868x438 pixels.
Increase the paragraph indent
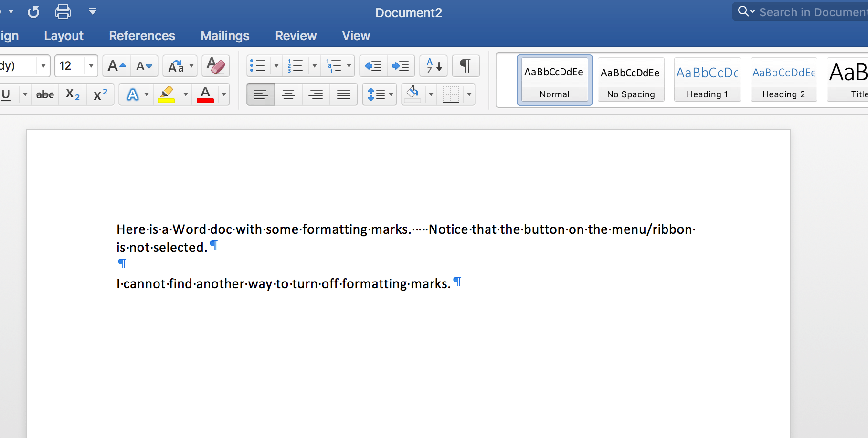401,66
